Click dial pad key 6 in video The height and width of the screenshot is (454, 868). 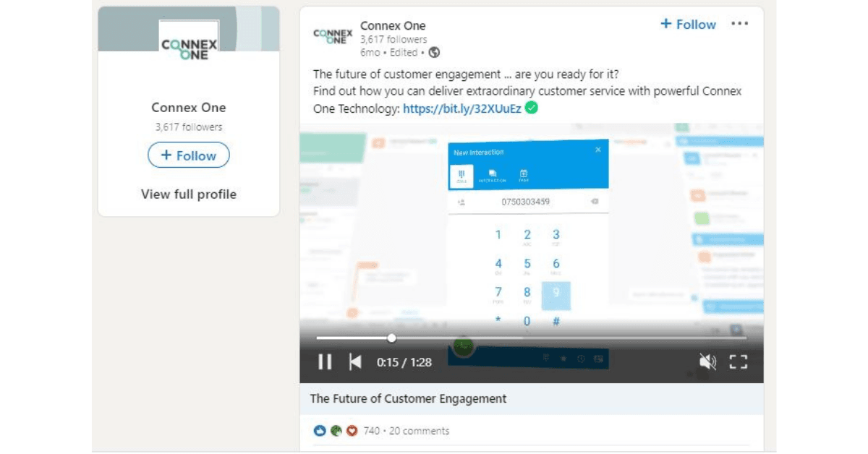tap(556, 265)
